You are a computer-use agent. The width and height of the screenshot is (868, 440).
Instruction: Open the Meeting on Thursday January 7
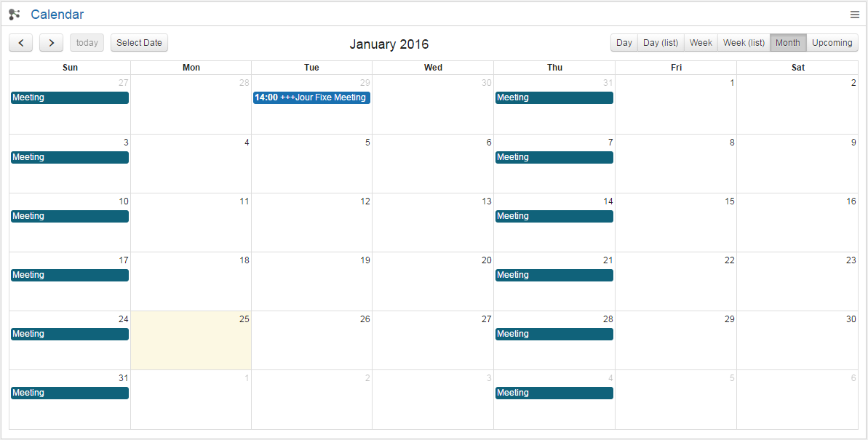click(x=554, y=157)
